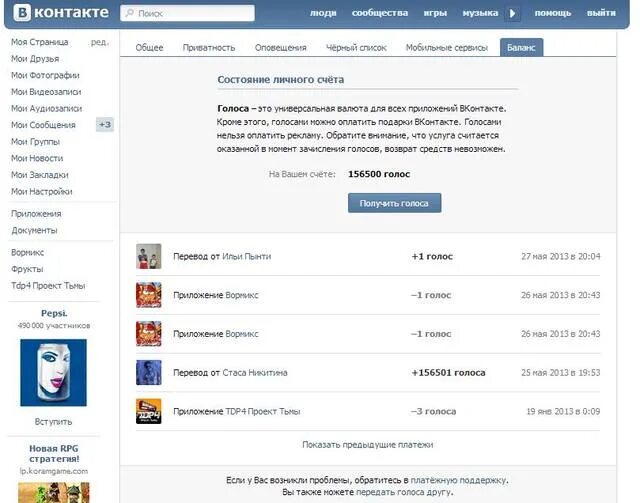This screenshot has width=640, height=503.
Task: Focus the Поиск search field
Action: pyautogui.click(x=187, y=13)
